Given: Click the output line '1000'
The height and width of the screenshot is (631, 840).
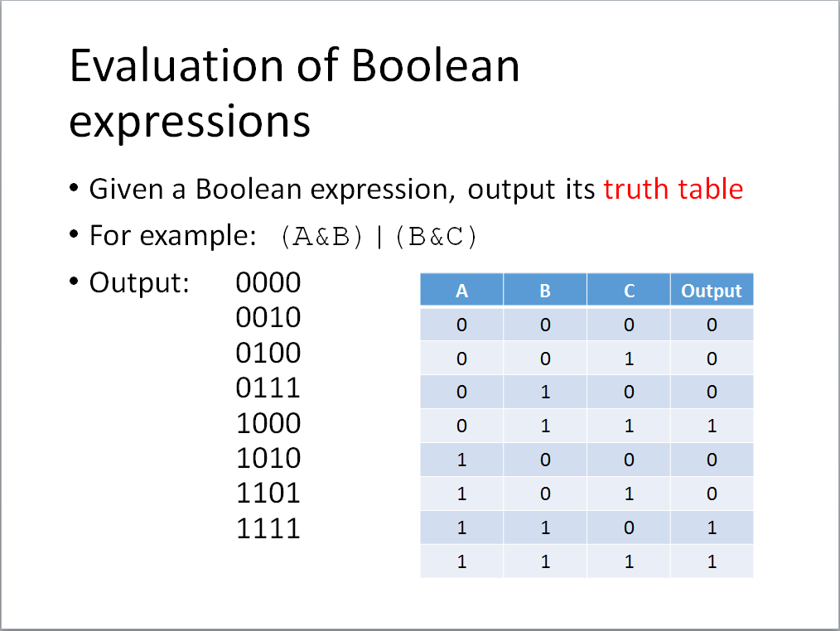Looking at the screenshot, I should [268, 424].
